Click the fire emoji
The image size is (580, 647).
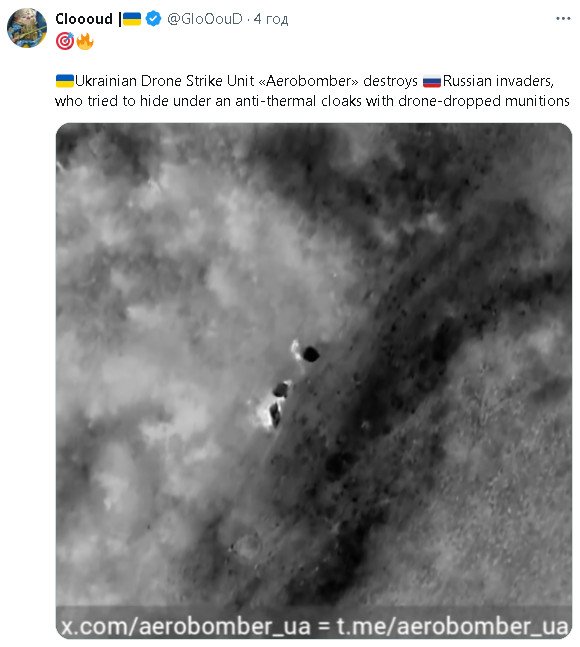pos(85,41)
